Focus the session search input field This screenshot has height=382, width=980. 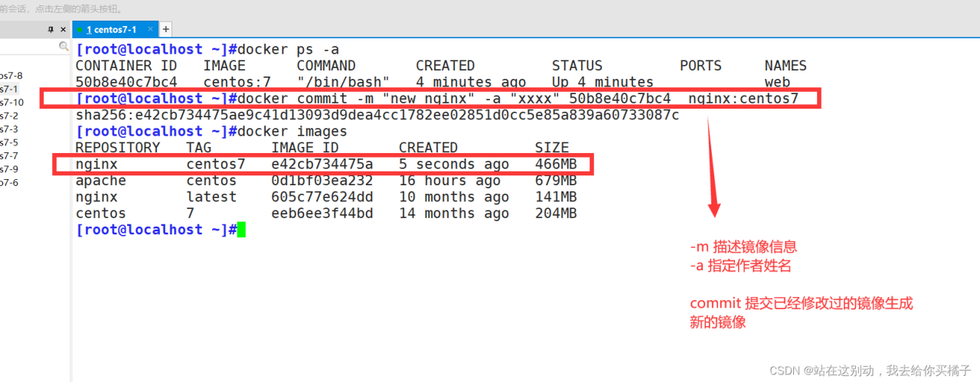(x=29, y=47)
